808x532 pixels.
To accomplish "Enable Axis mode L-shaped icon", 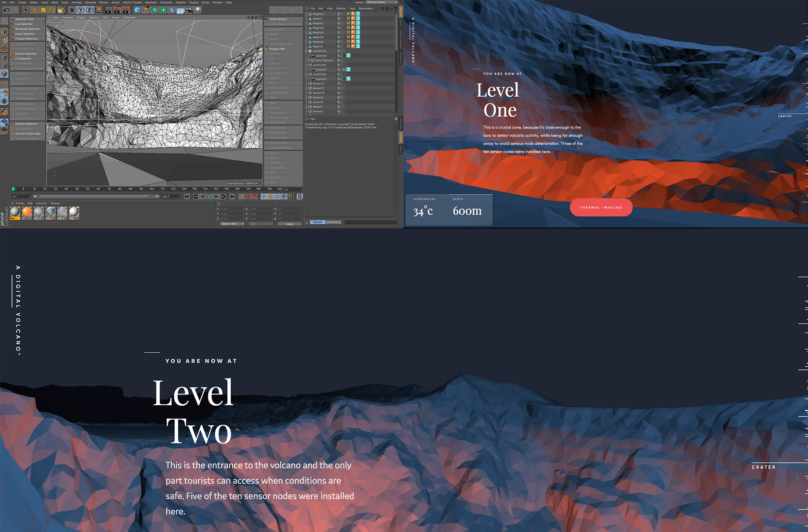I will click(4, 85).
